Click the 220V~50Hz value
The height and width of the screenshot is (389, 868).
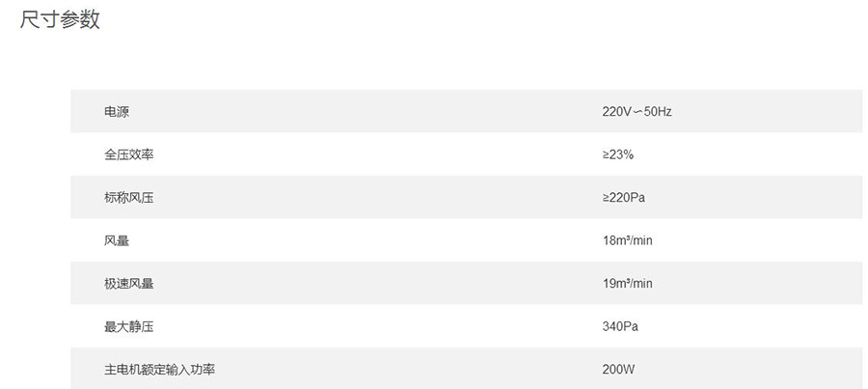tap(637, 111)
